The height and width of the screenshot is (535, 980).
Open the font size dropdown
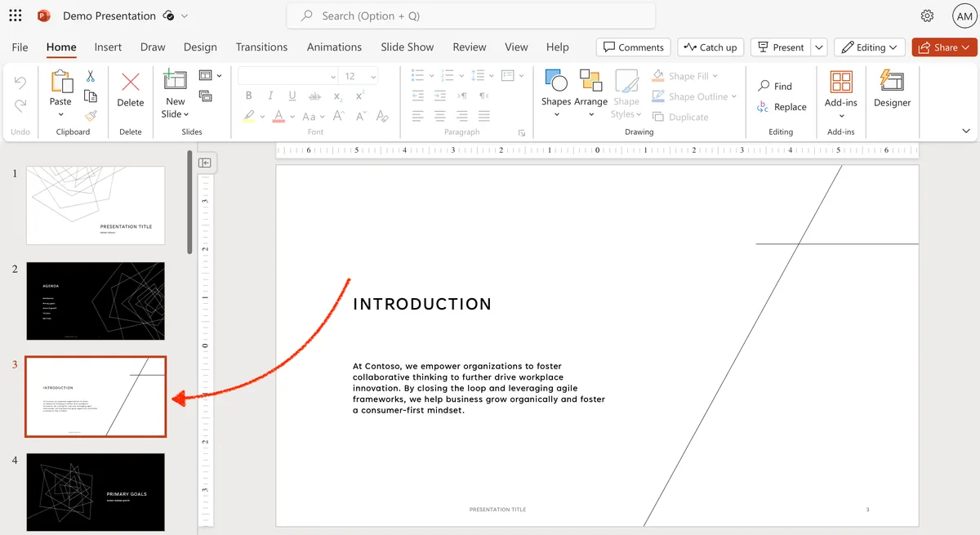(x=374, y=76)
